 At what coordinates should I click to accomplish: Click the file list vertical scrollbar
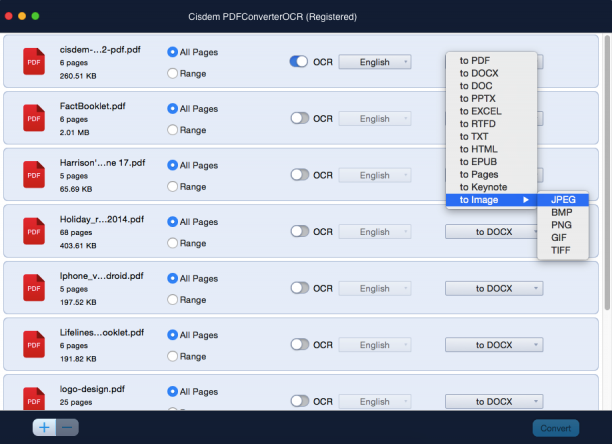point(607,172)
